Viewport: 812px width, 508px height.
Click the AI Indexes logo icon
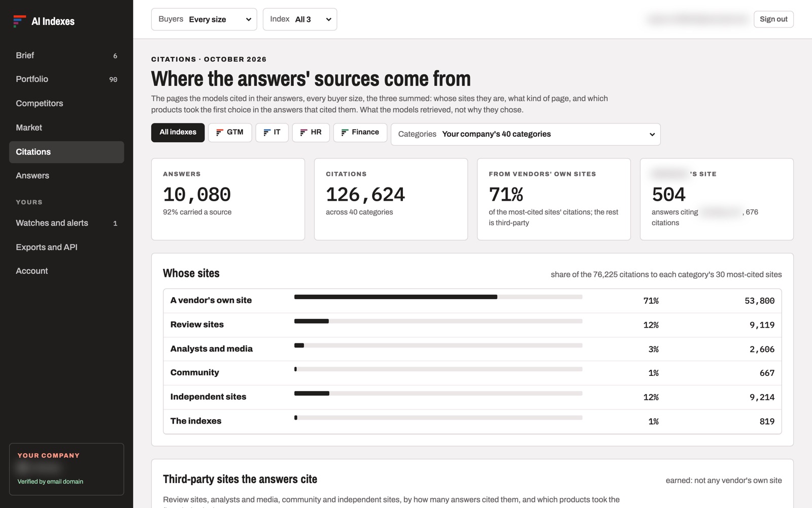pyautogui.click(x=19, y=21)
